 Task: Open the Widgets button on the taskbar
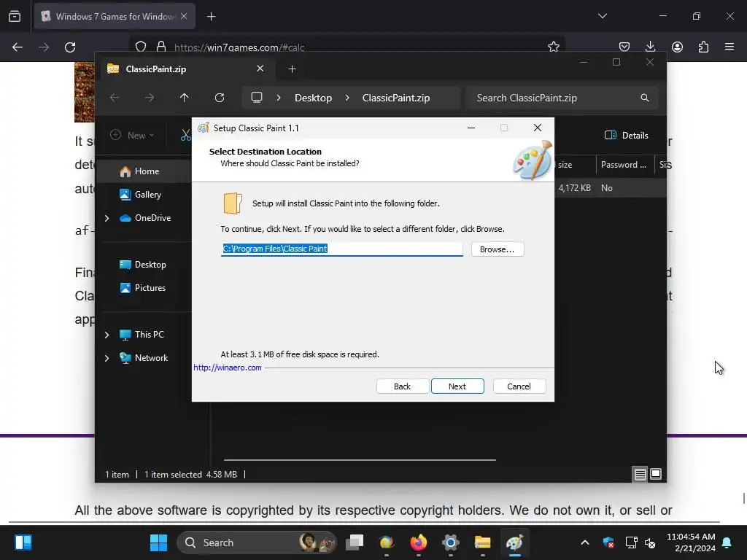click(23, 542)
